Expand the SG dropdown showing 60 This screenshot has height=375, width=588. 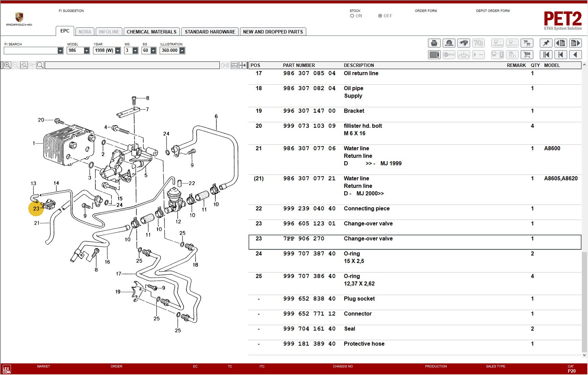(153, 51)
